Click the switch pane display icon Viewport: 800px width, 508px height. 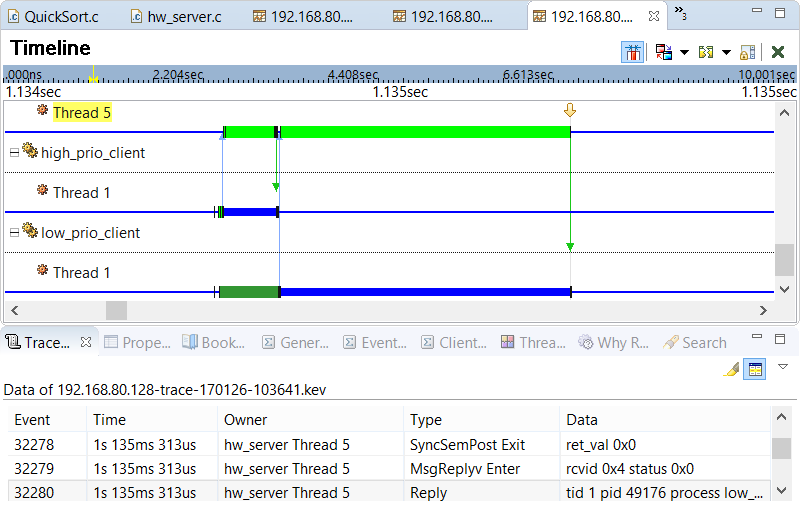663,52
